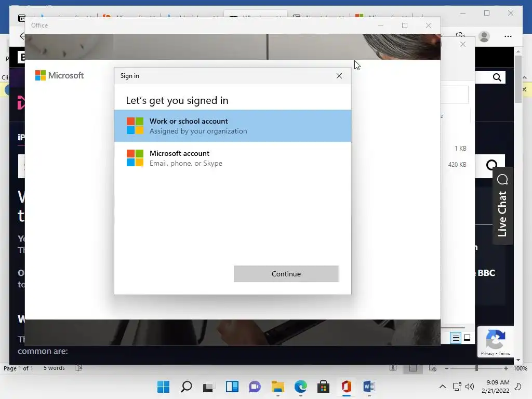Screen dimensions: 532x399
Task: Minimize the Office window
Action: pyautogui.click(x=381, y=25)
